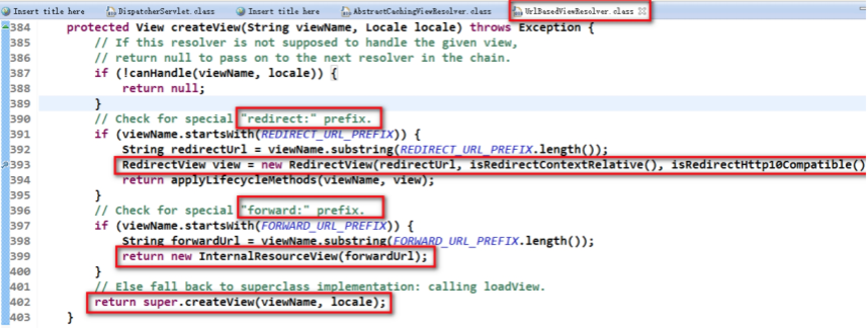Click "InternalResourceView" constructor call

click(268, 256)
